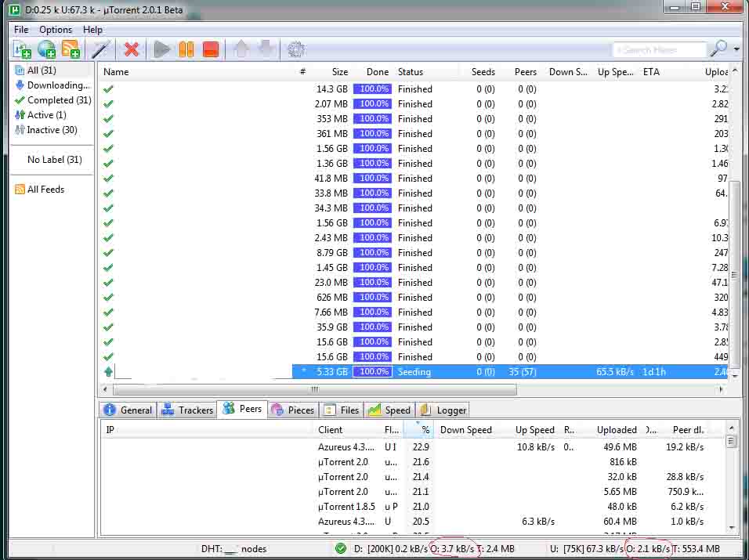Click the DHT nodes status bar entry

(x=234, y=549)
